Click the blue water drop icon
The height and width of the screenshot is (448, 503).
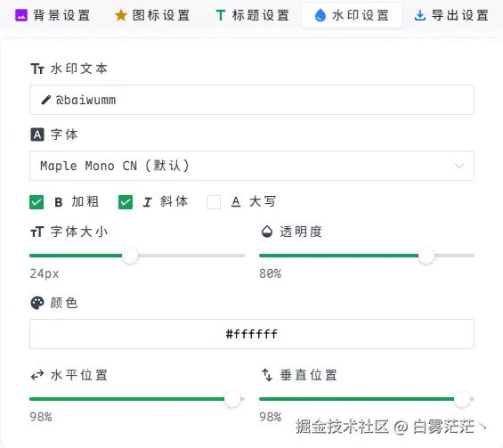[x=320, y=15]
